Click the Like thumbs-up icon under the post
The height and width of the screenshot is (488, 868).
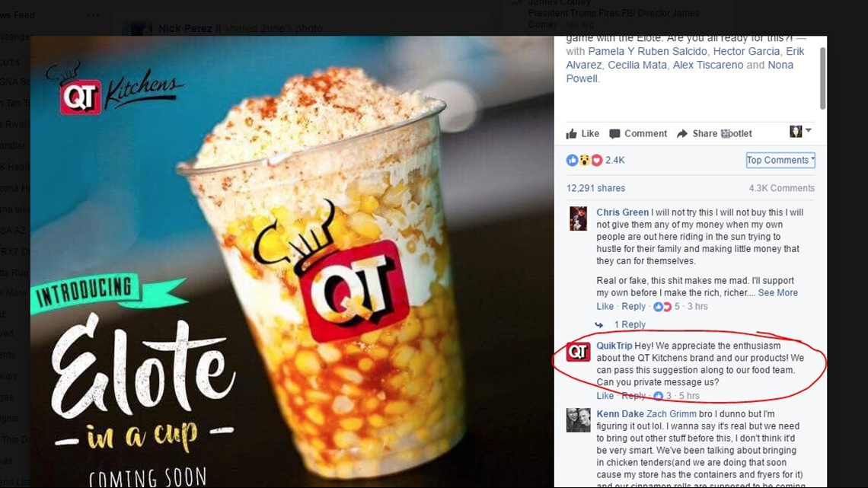571,133
